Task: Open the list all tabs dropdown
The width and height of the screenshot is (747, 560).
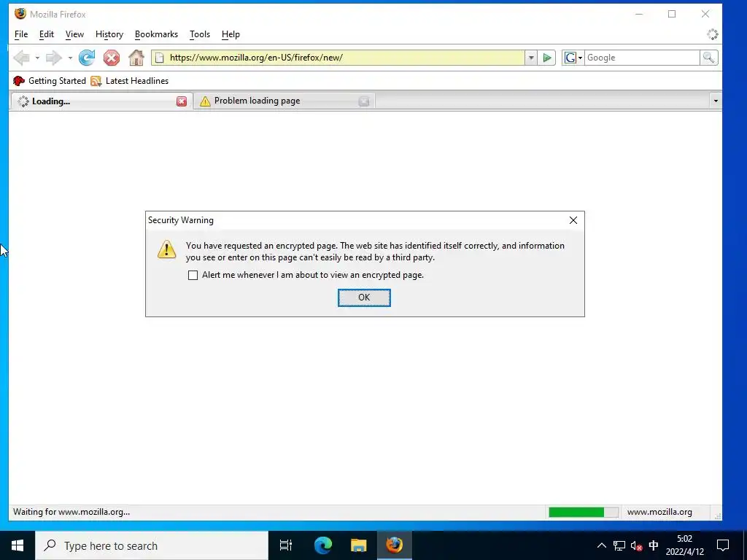Action: 716,101
